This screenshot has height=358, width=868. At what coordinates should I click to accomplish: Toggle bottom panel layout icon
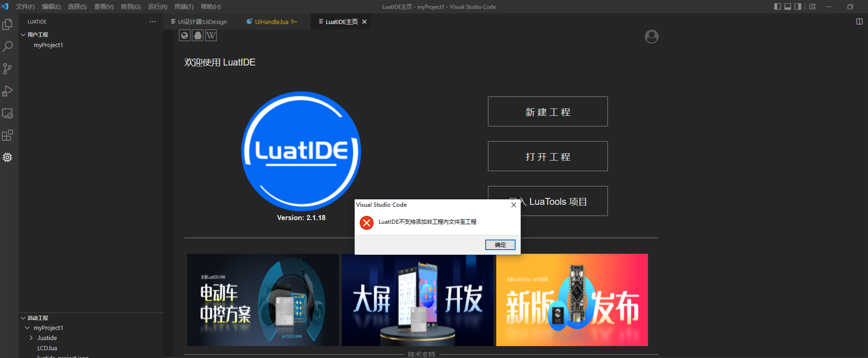tap(788, 6)
